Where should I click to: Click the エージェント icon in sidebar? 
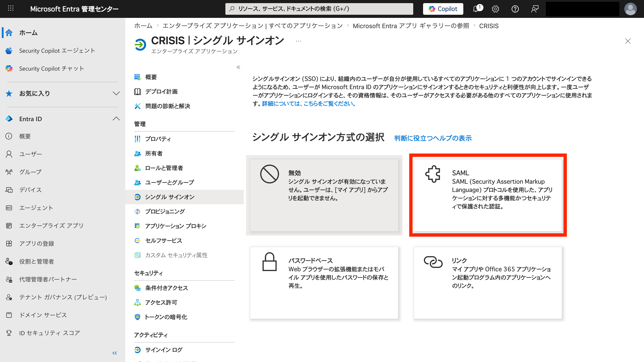tap(9, 208)
